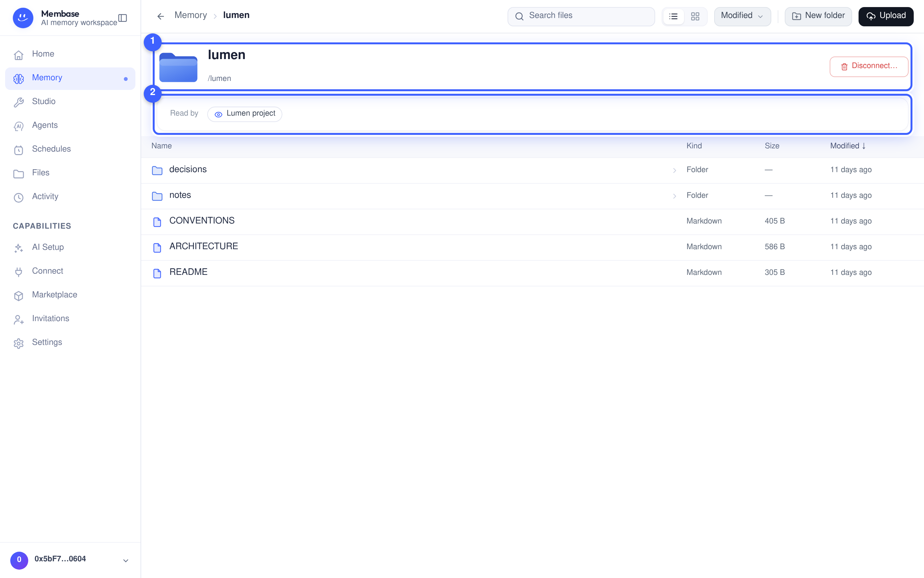Focus the Search files input
The image size is (924, 578).
[581, 16]
